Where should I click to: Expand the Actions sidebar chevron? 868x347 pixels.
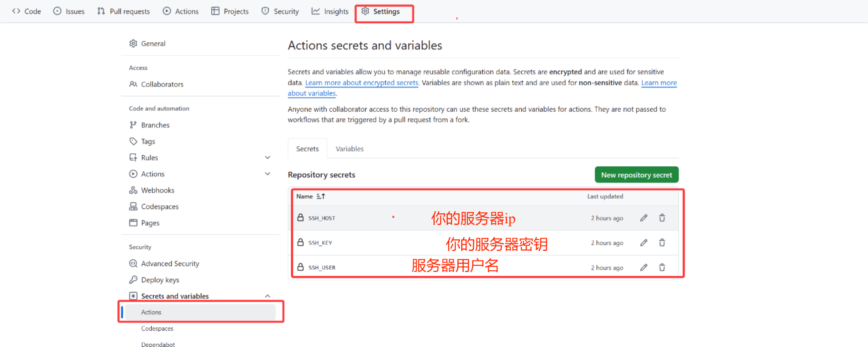pos(268,174)
